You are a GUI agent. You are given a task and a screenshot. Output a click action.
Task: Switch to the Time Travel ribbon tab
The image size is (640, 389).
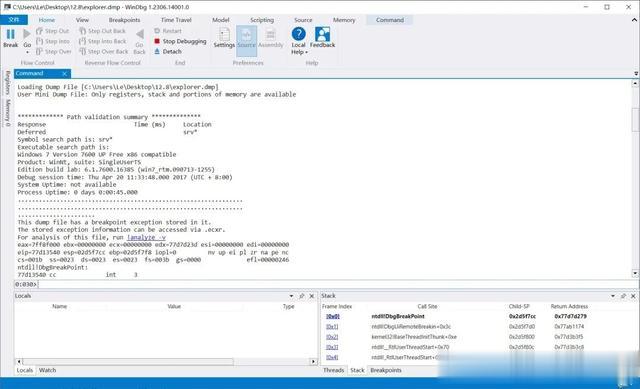coord(176,20)
